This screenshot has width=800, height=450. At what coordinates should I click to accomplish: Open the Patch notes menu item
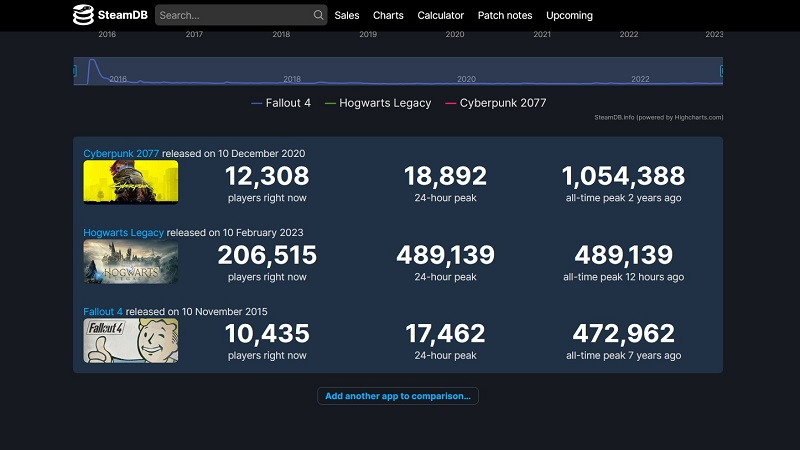505,15
